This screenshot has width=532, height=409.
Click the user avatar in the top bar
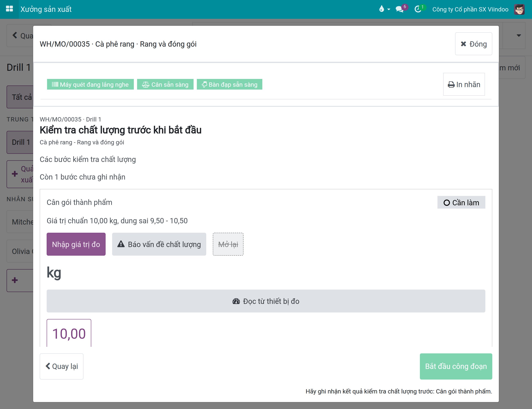[519, 9]
